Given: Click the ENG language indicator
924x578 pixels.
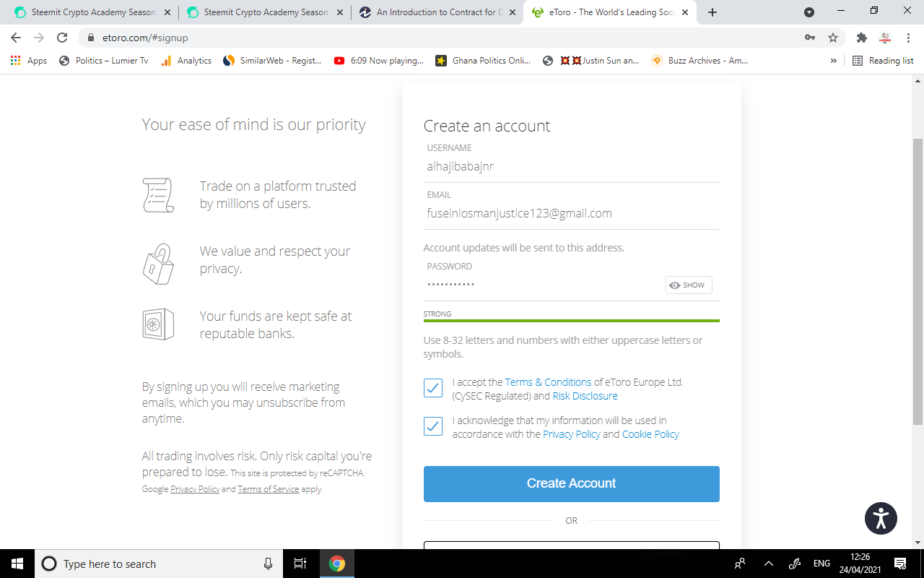Looking at the screenshot, I should pos(821,564).
